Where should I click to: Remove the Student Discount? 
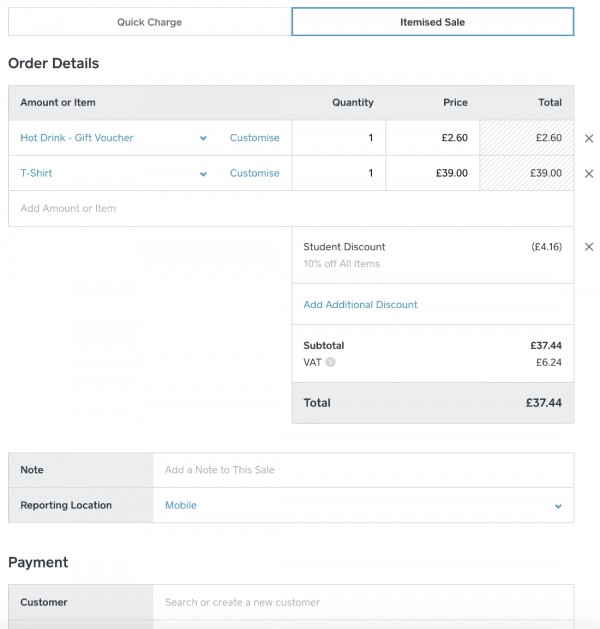point(588,247)
